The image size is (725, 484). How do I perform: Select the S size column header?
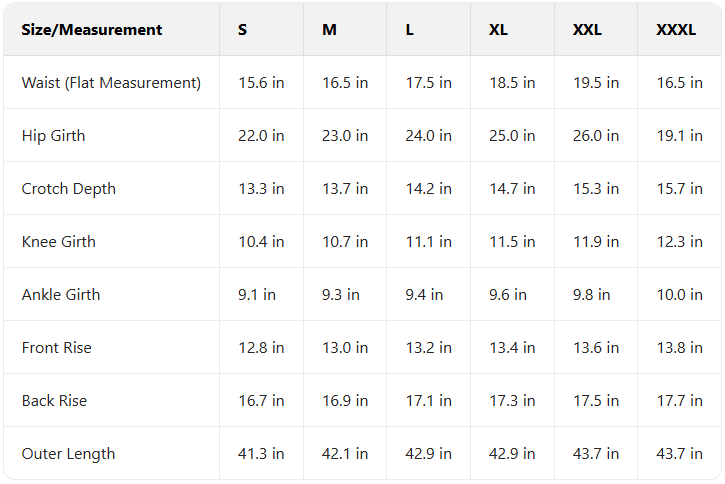point(243,30)
